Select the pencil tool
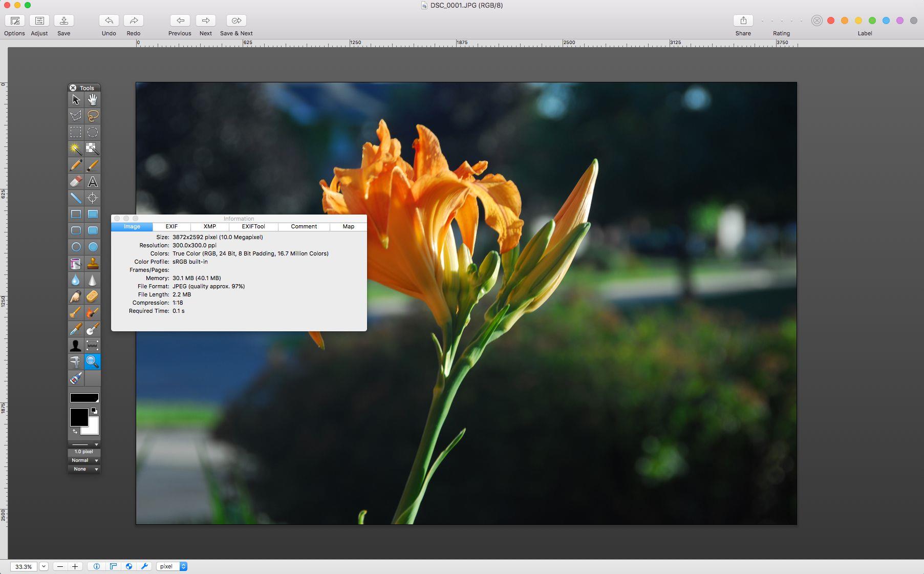924x574 pixels. tap(76, 165)
